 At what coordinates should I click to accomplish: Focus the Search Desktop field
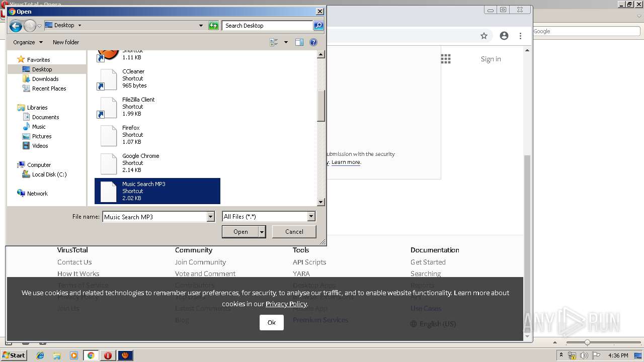pyautogui.click(x=267, y=26)
